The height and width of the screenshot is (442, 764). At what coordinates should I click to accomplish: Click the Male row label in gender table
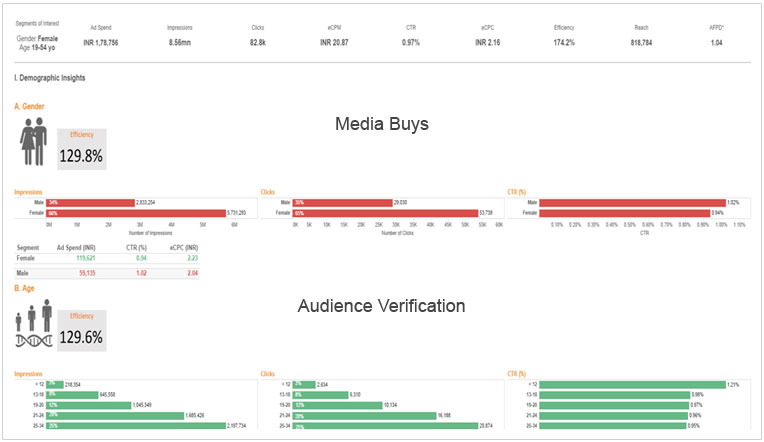(x=22, y=273)
